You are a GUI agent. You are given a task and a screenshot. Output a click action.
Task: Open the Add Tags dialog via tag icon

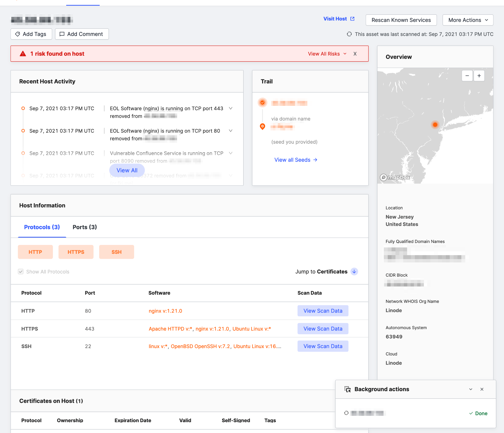click(17, 34)
